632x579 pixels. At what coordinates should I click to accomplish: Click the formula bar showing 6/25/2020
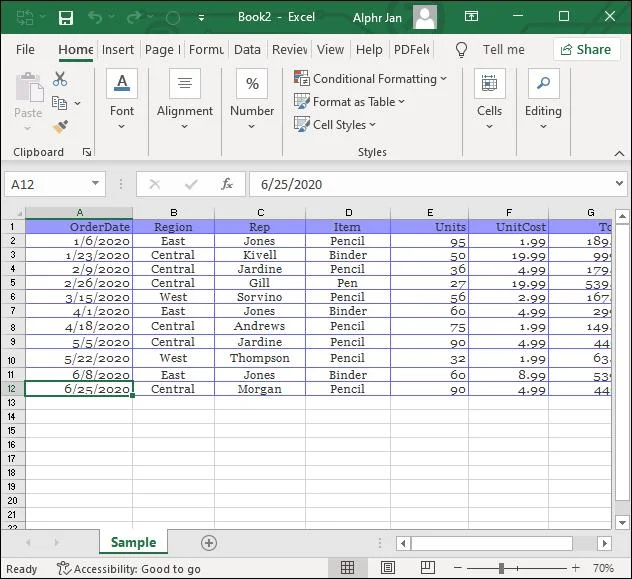click(x=431, y=185)
